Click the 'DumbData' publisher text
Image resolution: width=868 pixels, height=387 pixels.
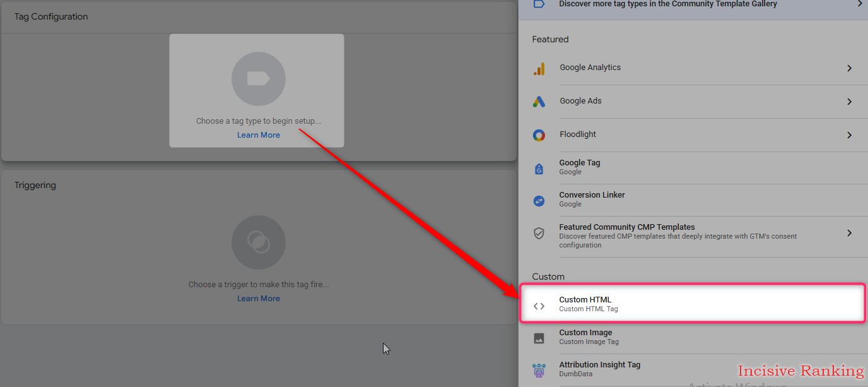(575, 374)
